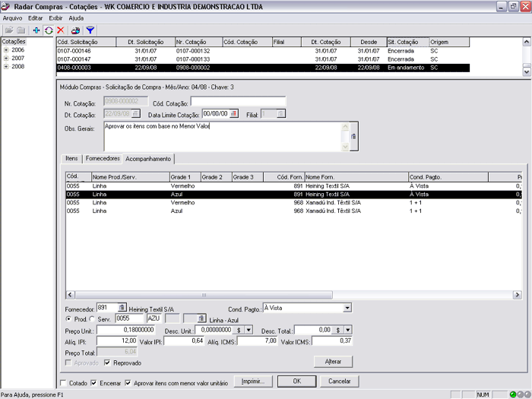This screenshot has width=532, height=399.
Task: Expand the 2008 tree node
Action: (x=6, y=66)
